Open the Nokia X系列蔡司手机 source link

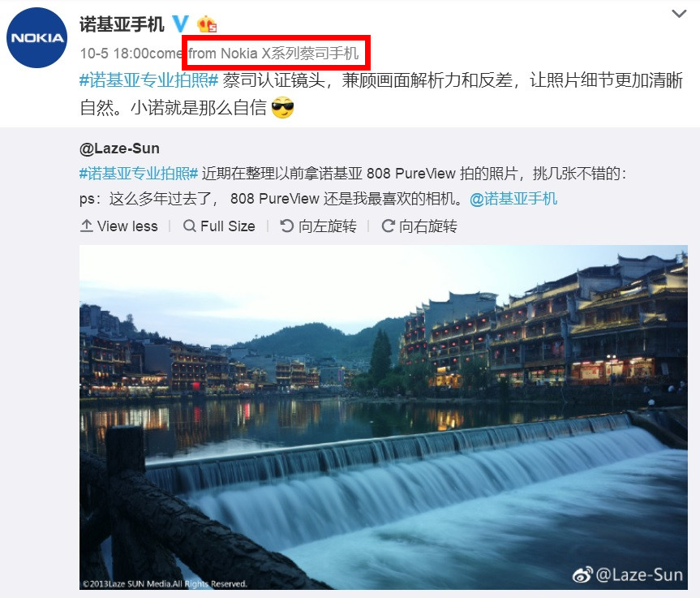tap(290, 54)
